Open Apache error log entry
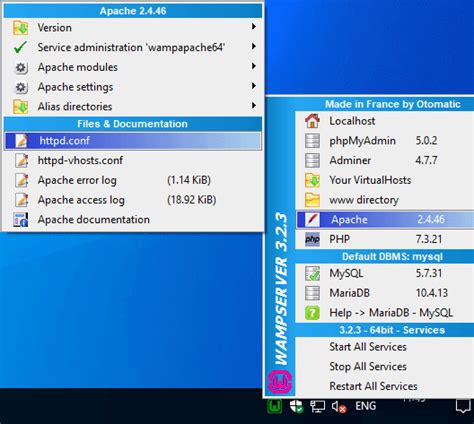The width and height of the screenshot is (474, 424). pyautogui.click(x=133, y=180)
